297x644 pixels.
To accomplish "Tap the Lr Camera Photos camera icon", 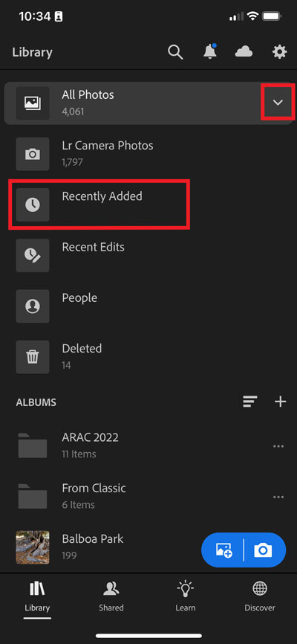I will tap(33, 154).
